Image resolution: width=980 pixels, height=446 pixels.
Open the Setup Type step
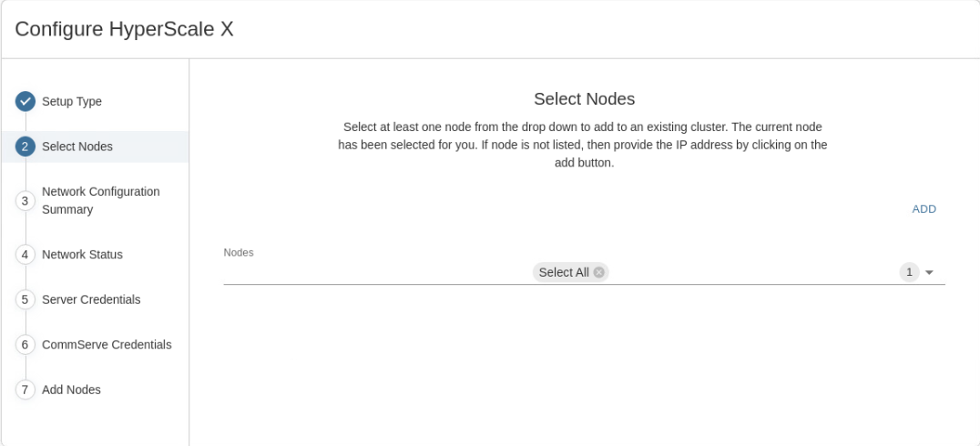(72, 101)
